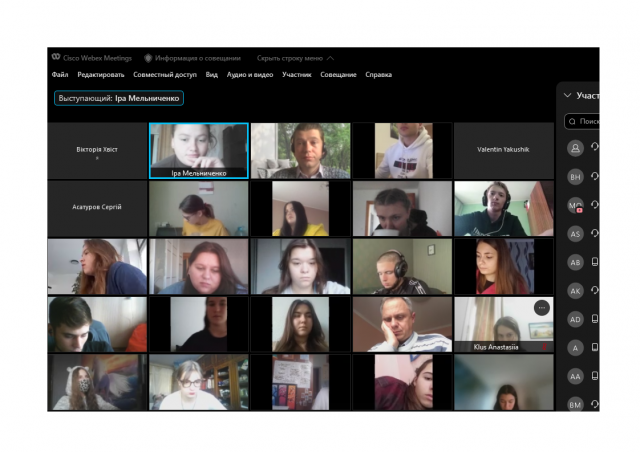This screenshot has height=452, width=640.
Task: Click the AD participant avatar
Action: point(576,319)
